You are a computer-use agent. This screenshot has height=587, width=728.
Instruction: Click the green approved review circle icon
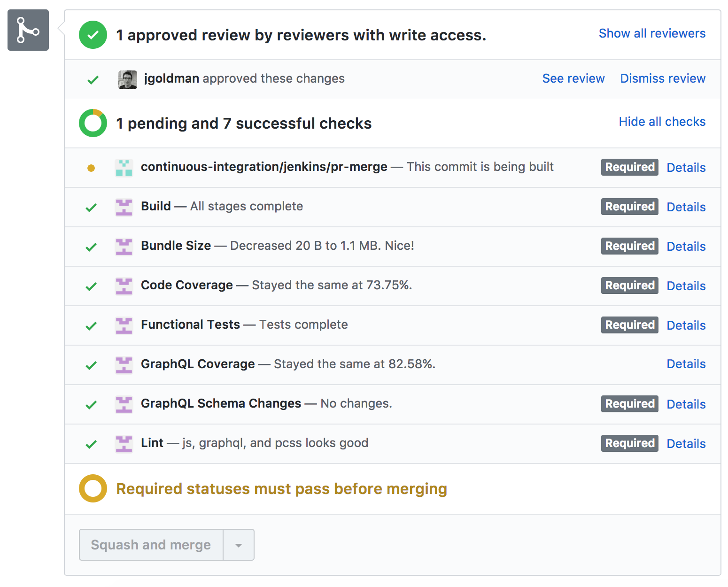click(93, 35)
